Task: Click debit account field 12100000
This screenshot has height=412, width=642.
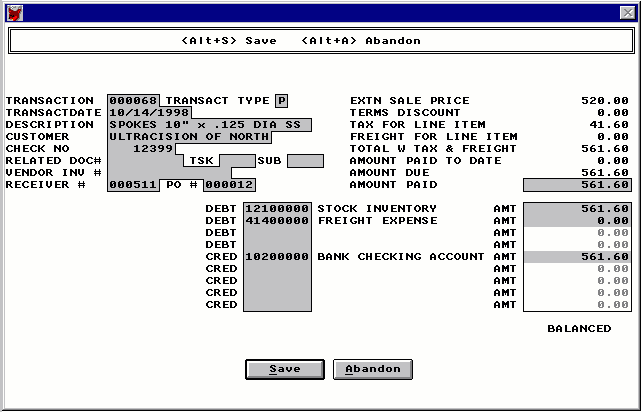Action: [277, 208]
